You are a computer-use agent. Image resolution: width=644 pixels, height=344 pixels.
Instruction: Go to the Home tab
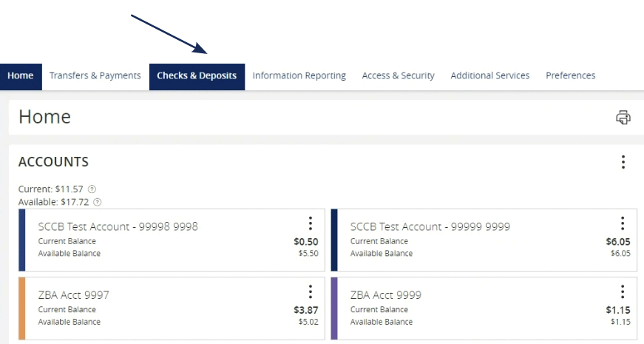click(x=21, y=76)
